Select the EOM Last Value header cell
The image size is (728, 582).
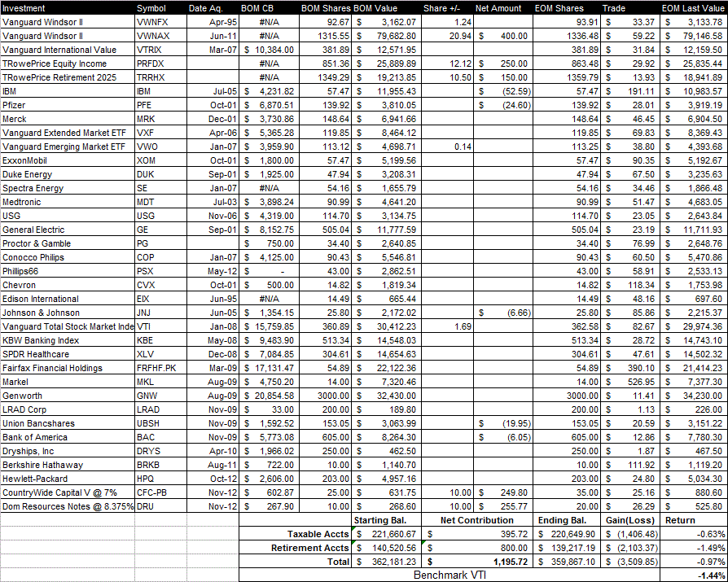[x=692, y=7]
